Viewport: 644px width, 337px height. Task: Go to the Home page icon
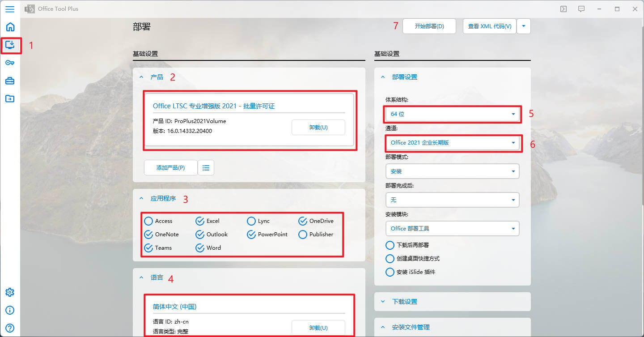10,27
